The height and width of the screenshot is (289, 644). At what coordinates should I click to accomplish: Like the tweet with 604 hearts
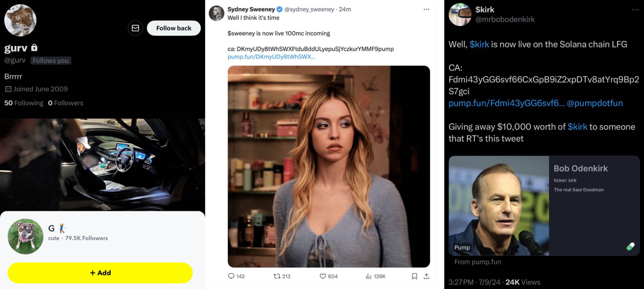(x=323, y=276)
